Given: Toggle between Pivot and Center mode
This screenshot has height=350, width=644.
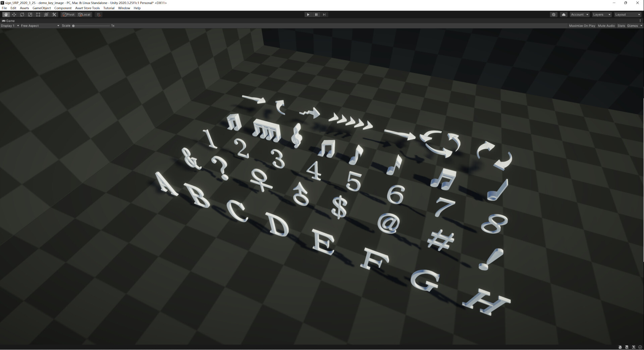Looking at the screenshot, I should click(x=68, y=14).
